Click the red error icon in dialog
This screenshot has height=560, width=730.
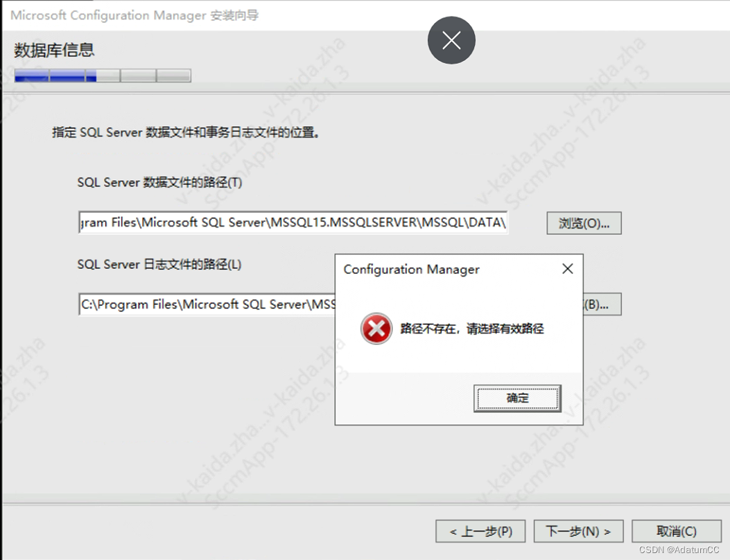coord(376,329)
